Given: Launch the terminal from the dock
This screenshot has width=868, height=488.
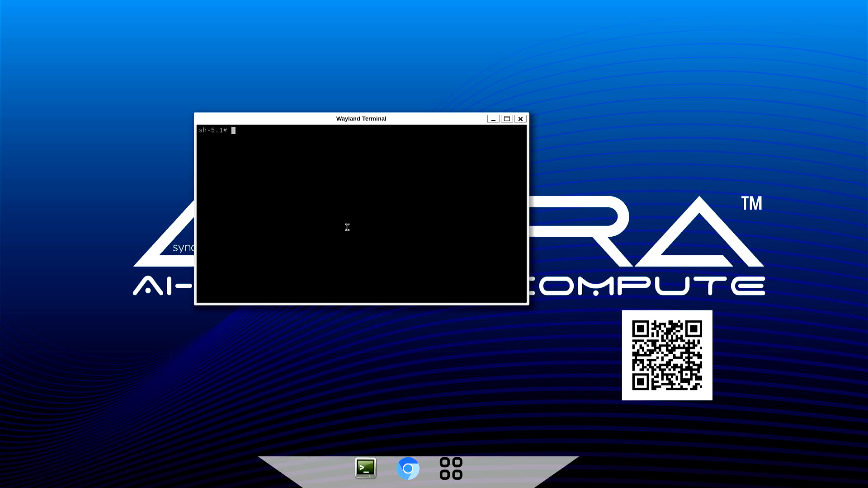Looking at the screenshot, I should 365,468.
